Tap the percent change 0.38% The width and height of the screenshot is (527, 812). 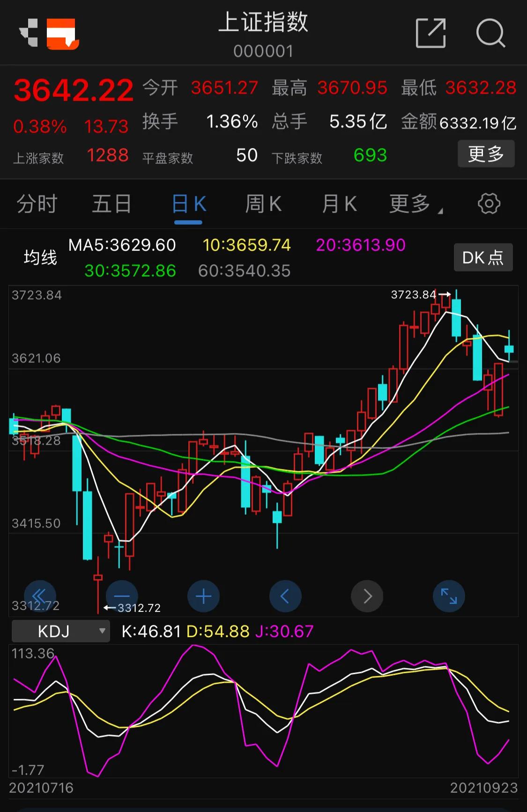coord(40,127)
